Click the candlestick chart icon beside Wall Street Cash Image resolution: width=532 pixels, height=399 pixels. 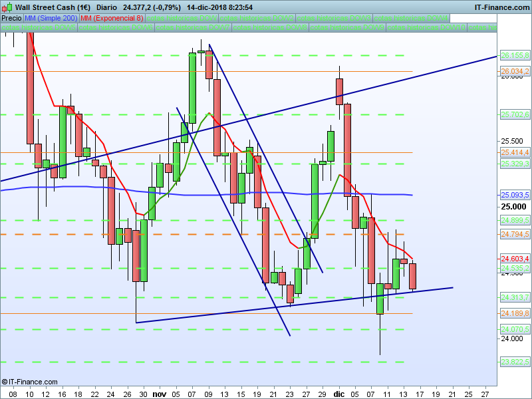pos(7,7)
